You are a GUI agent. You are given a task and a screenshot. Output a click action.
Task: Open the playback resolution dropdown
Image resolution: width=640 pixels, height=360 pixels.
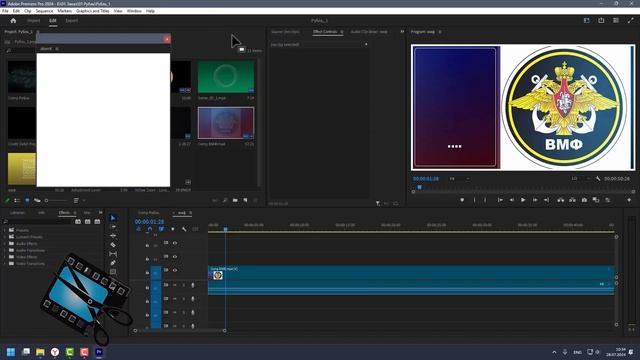(580, 179)
